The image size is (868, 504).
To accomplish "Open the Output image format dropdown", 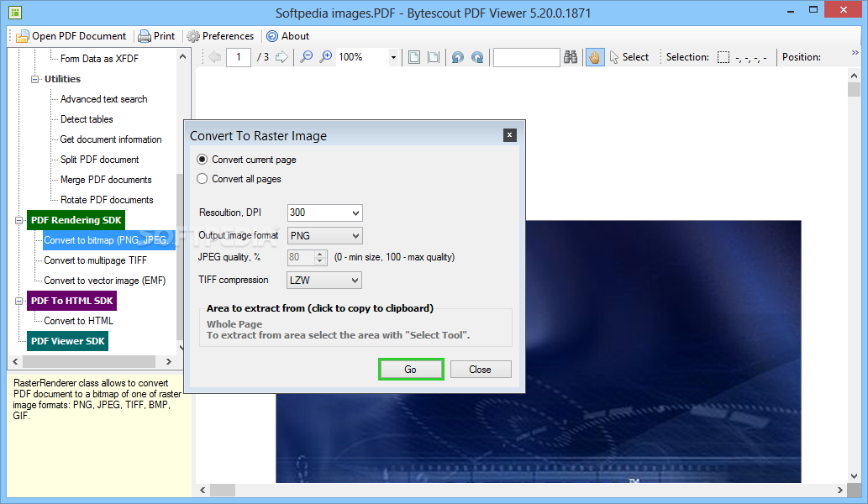I will [x=356, y=236].
